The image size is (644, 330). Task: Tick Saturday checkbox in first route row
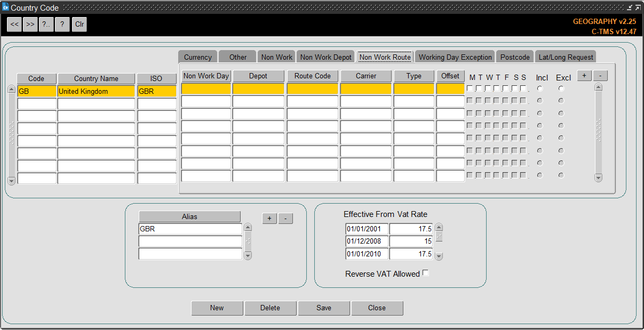[x=514, y=88]
